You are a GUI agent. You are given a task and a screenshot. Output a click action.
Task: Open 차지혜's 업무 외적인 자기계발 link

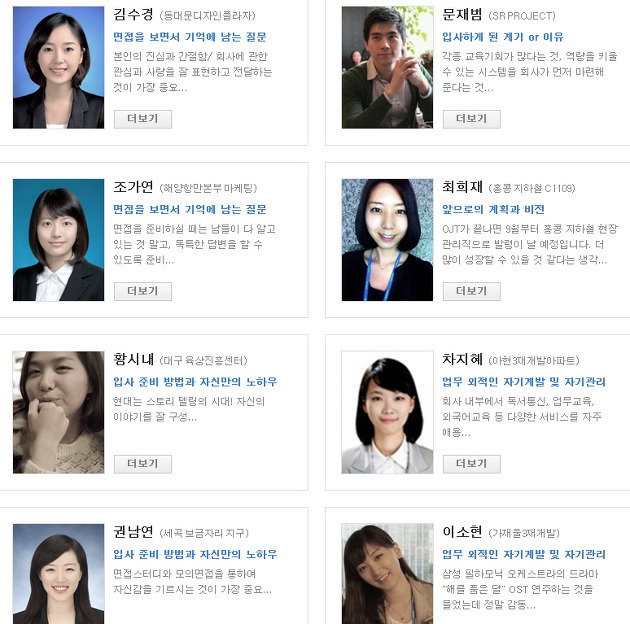click(524, 382)
